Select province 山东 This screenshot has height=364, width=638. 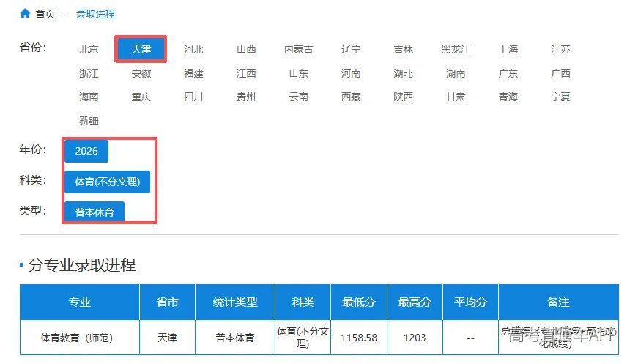pos(299,73)
